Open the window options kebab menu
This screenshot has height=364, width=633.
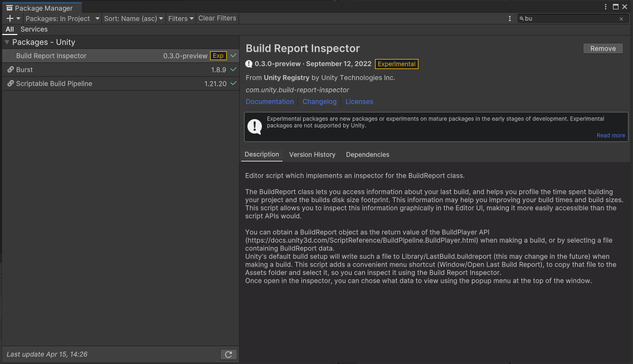point(606,7)
